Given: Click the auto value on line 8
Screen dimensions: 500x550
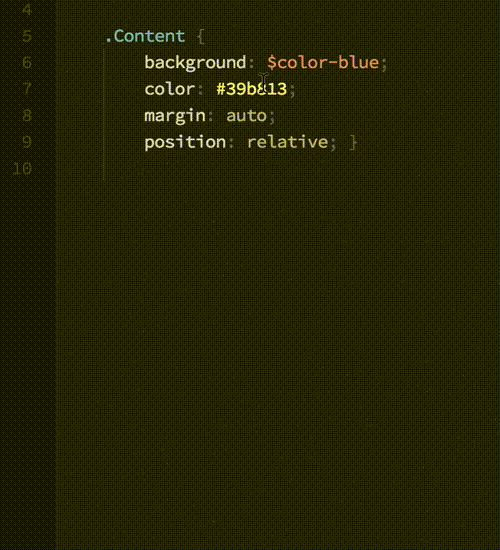Looking at the screenshot, I should click(x=246, y=116).
